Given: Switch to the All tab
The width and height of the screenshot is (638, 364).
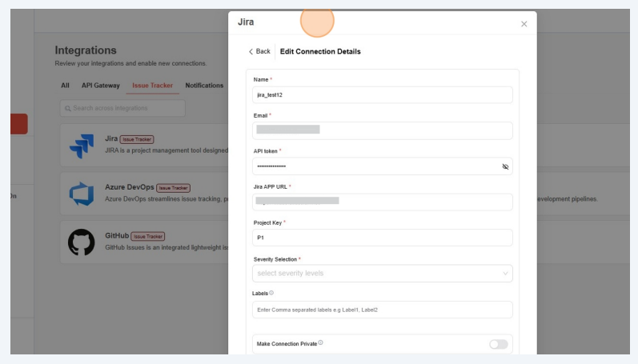Looking at the screenshot, I should (x=65, y=86).
